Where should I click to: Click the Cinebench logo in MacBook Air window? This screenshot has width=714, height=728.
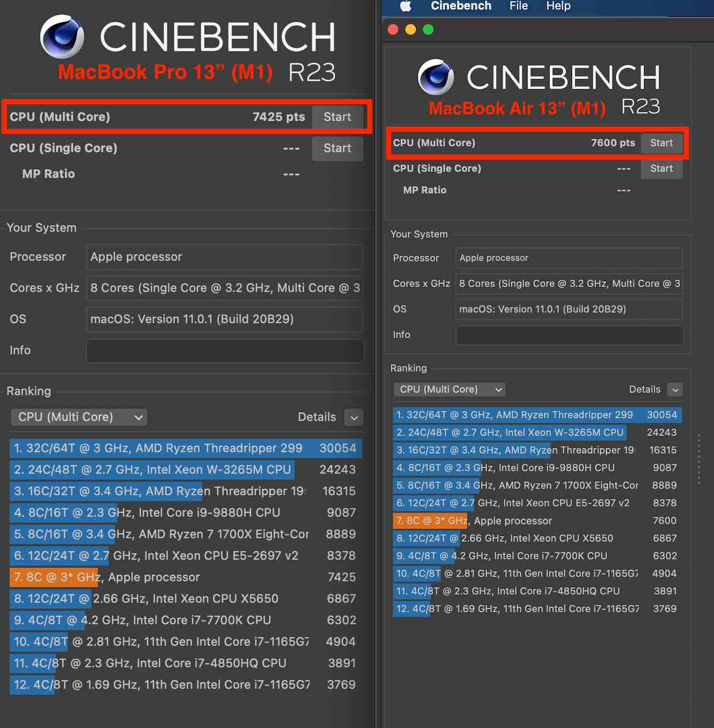[x=436, y=77]
